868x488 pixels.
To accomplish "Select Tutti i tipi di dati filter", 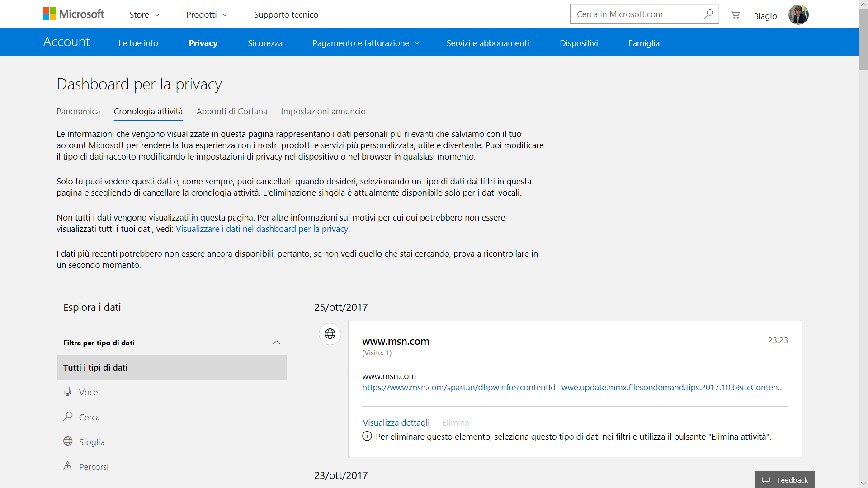I will [x=172, y=367].
